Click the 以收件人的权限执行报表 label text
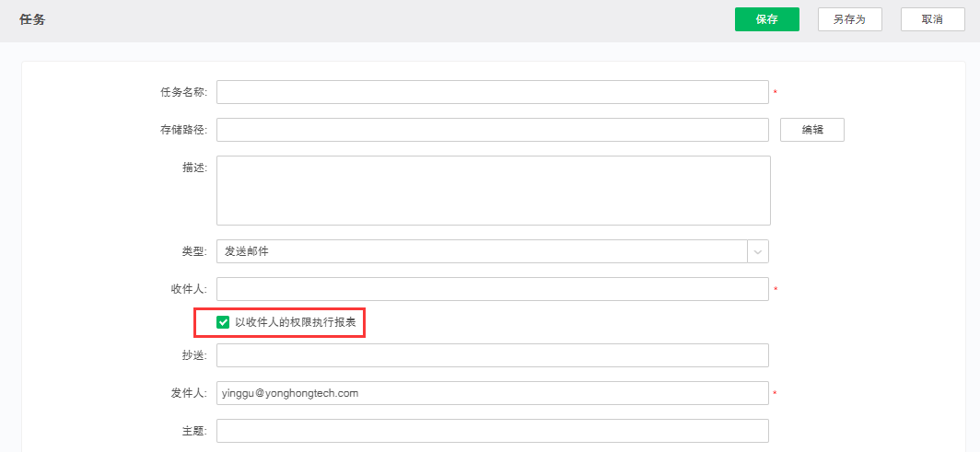 point(295,322)
